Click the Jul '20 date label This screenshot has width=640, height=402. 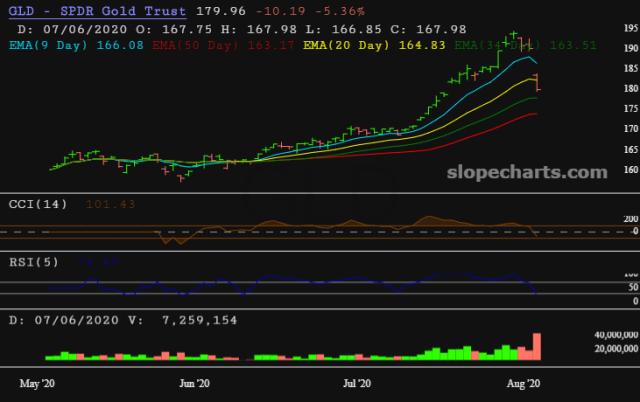pyautogui.click(x=357, y=384)
